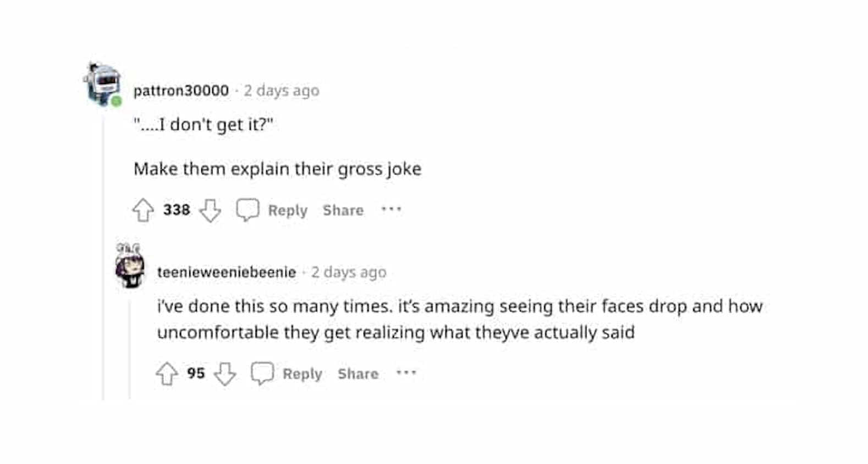Share pattron30000's comment
Image resolution: width=868 pixels, height=464 pixels.
(x=343, y=211)
